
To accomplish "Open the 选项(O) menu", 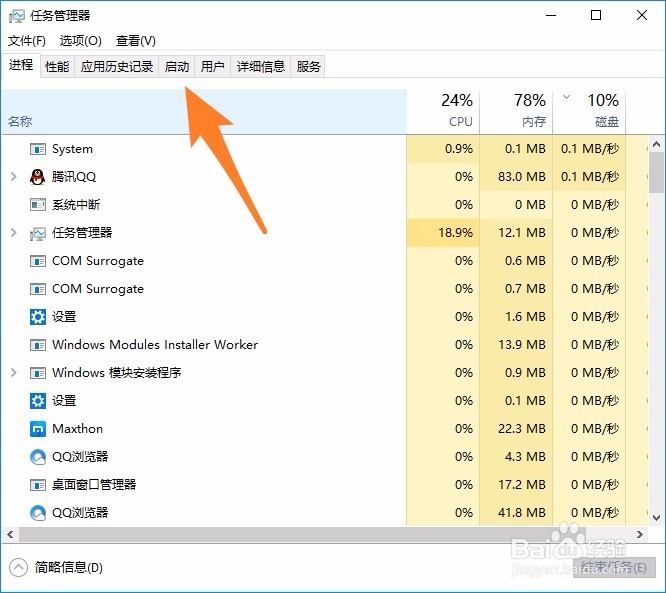I will pos(81,41).
